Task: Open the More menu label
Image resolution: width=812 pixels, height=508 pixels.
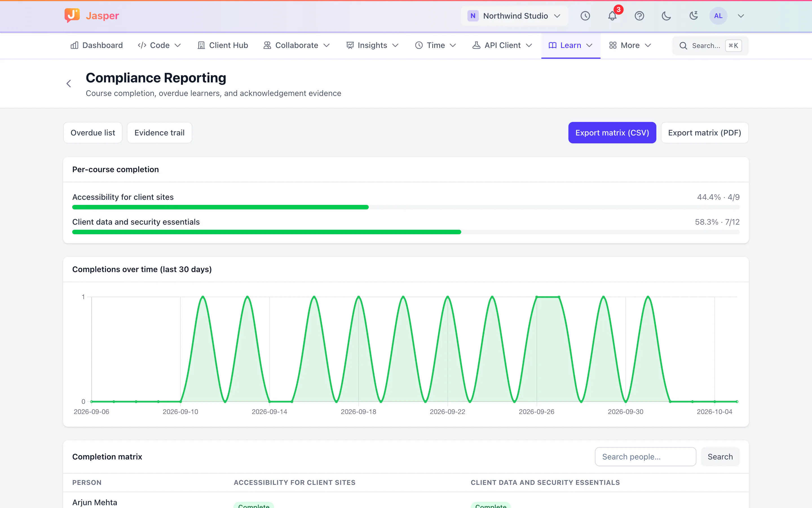Action: (630, 45)
